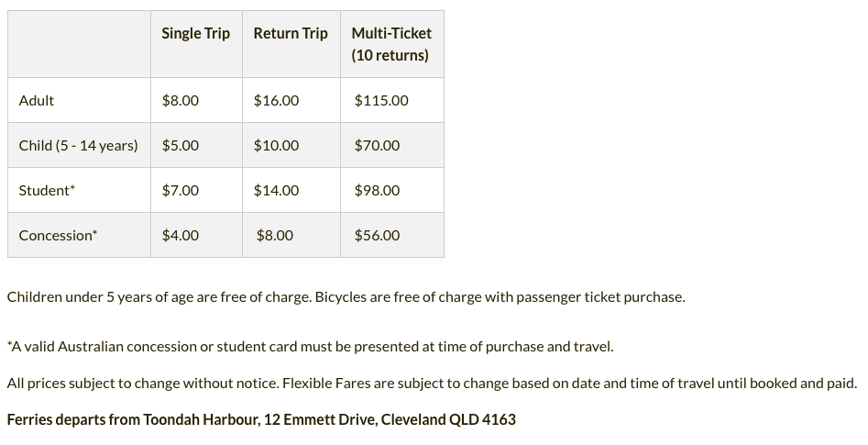This screenshot has width=868, height=445.
Task: Click the Single Trip column header
Action: click(195, 34)
